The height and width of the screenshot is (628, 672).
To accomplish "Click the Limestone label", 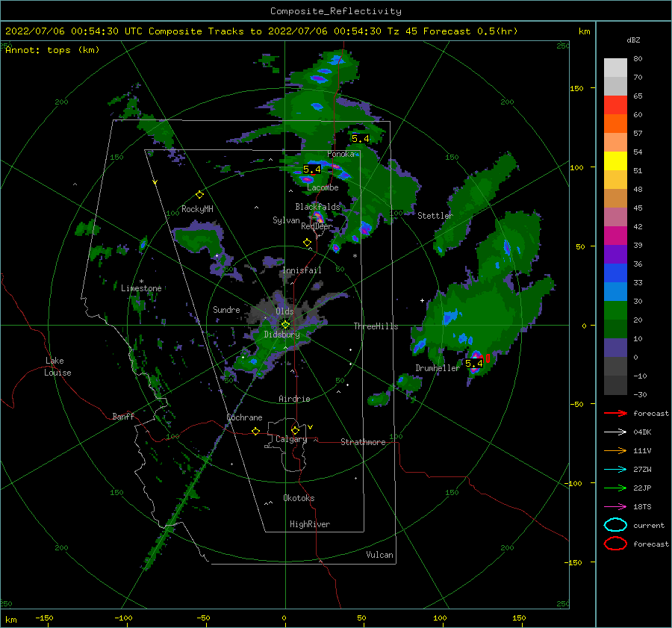I will (x=141, y=288).
